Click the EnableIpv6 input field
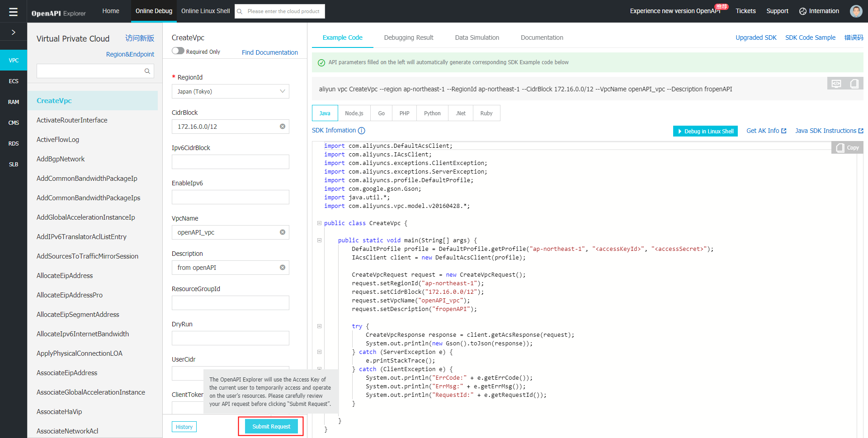This screenshot has height=438, width=868. [231, 197]
